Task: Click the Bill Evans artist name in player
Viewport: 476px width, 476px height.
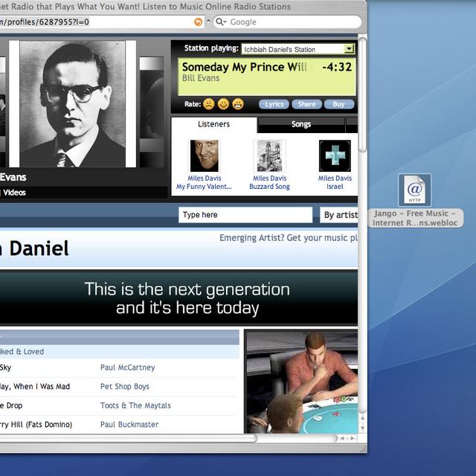Action: point(201,78)
